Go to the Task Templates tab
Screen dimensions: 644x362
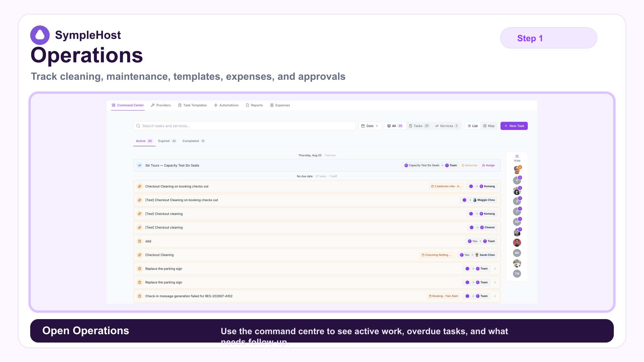(x=192, y=105)
